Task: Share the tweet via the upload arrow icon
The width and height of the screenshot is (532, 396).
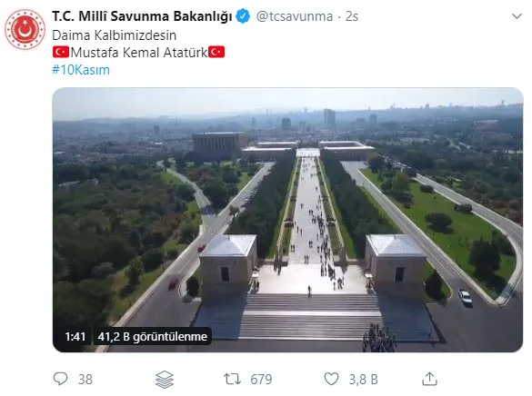Action: click(429, 379)
